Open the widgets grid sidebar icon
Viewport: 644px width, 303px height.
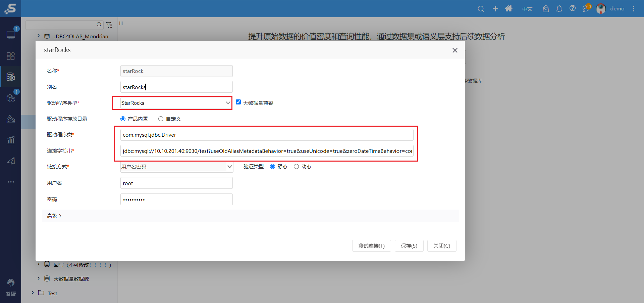click(x=11, y=56)
